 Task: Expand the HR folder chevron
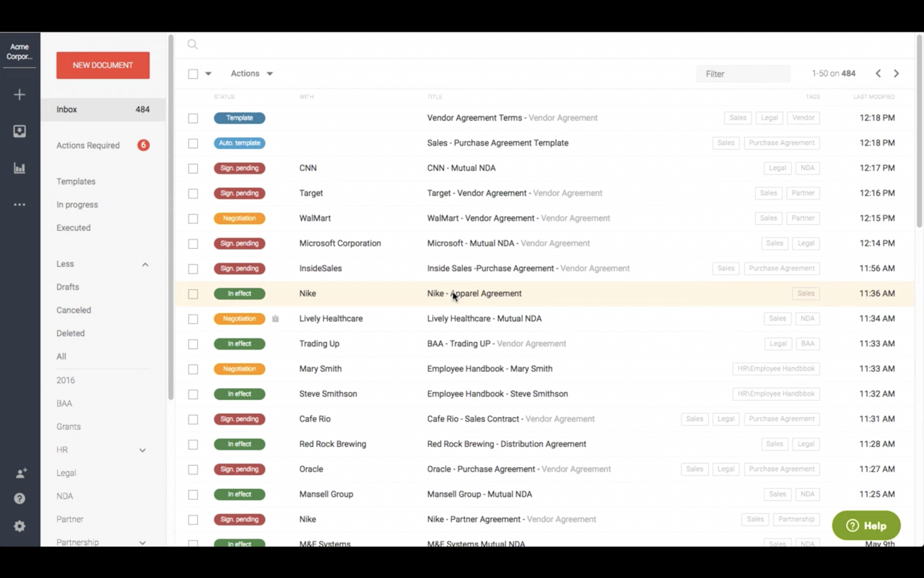tap(143, 450)
